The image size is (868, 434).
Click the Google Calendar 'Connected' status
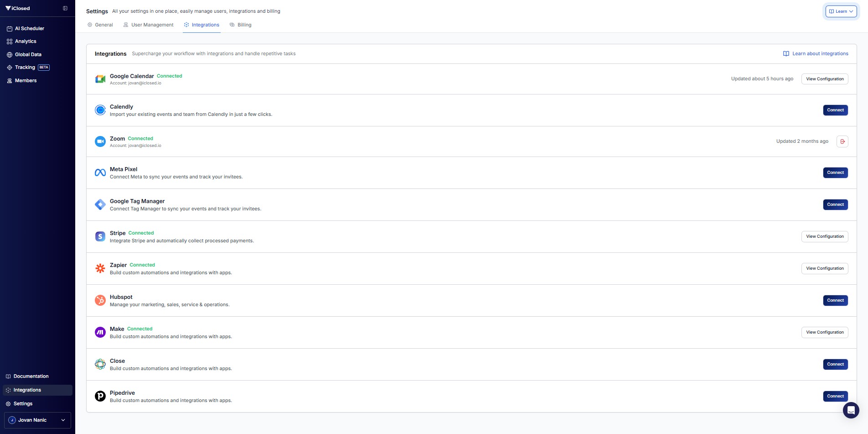170,76
